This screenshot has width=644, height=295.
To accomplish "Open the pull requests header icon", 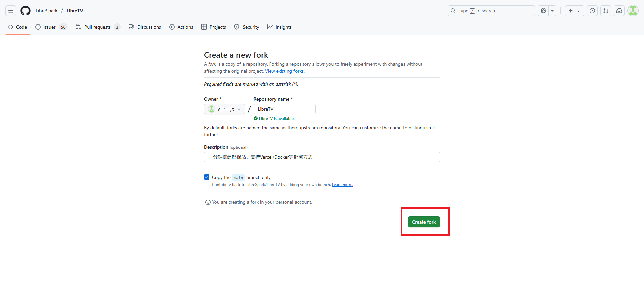I will [x=606, y=11].
